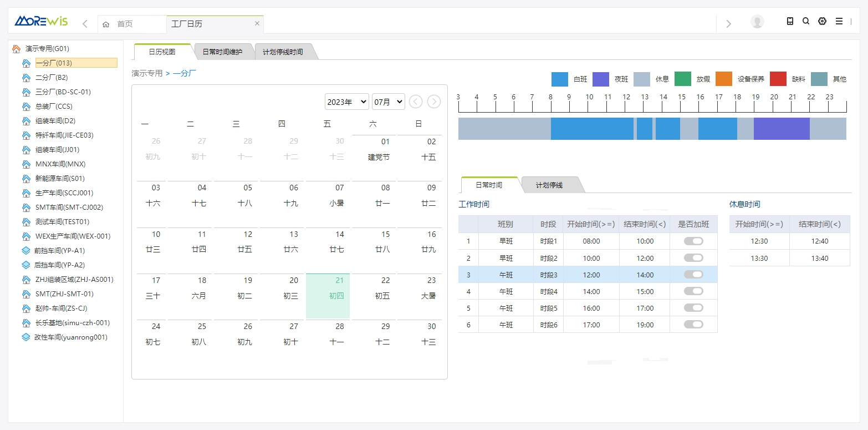Toggle overtime switch for 时段1 row
868x430 pixels.
693,241
